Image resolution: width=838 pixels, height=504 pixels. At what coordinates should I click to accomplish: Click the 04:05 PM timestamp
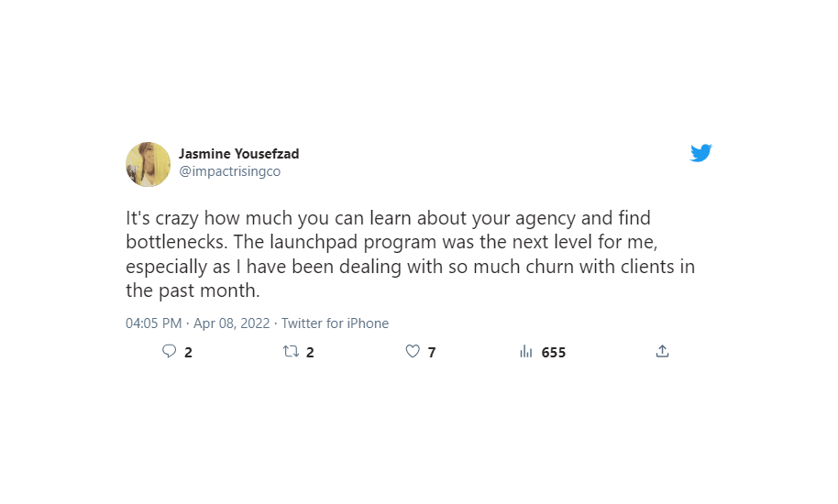pos(153,323)
